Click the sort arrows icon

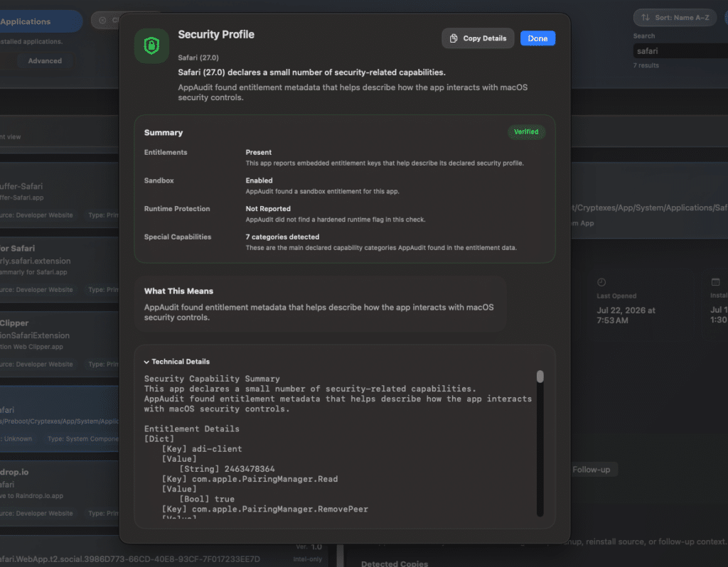[x=646, y=18]
